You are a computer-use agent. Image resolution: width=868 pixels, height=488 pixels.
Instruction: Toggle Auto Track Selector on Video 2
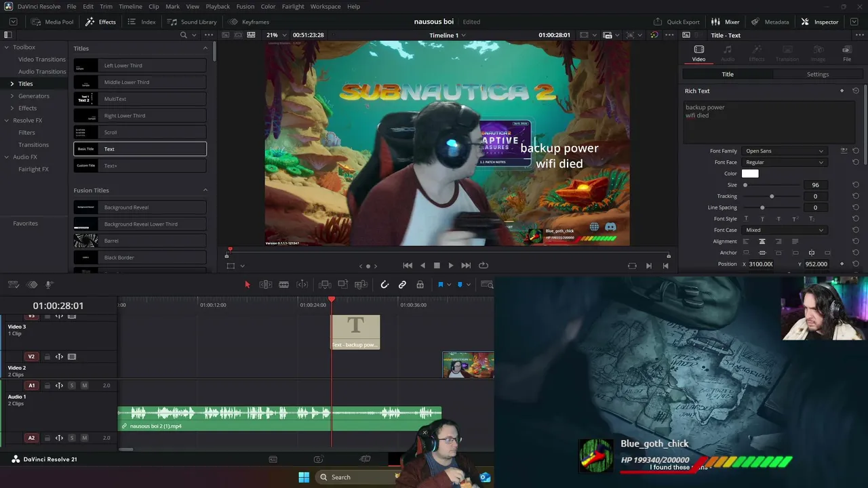pyautogui.click(x=60, y=357)
